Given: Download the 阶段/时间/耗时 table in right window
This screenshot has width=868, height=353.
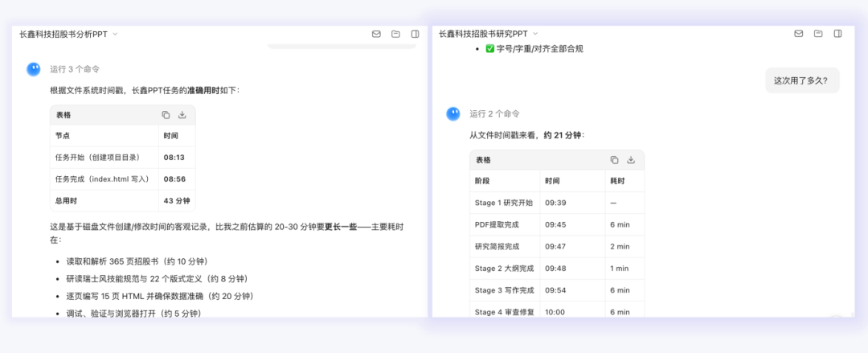Looking at the screenshot, I should click(x=631, y=160).
